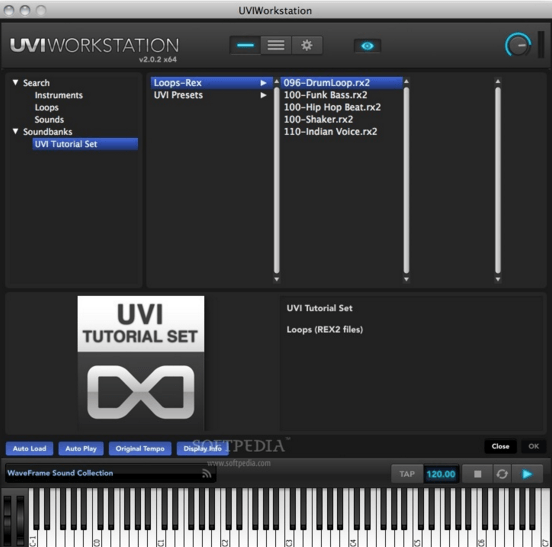Toggle the loop sync button
Image resolution: width=552 pixels, height=547 pixels.
pyautogui.click(x=502, y=474)
